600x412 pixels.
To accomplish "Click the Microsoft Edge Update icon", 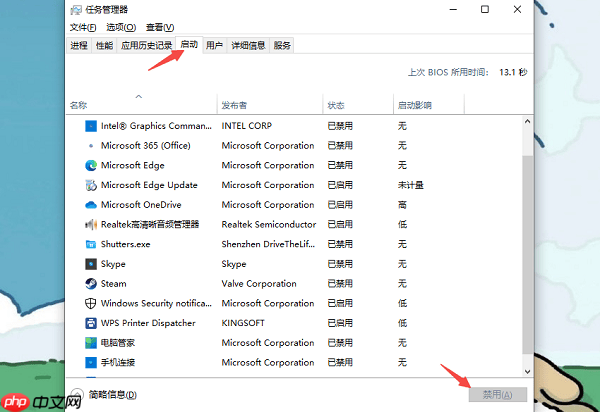I will click(91, 185).
